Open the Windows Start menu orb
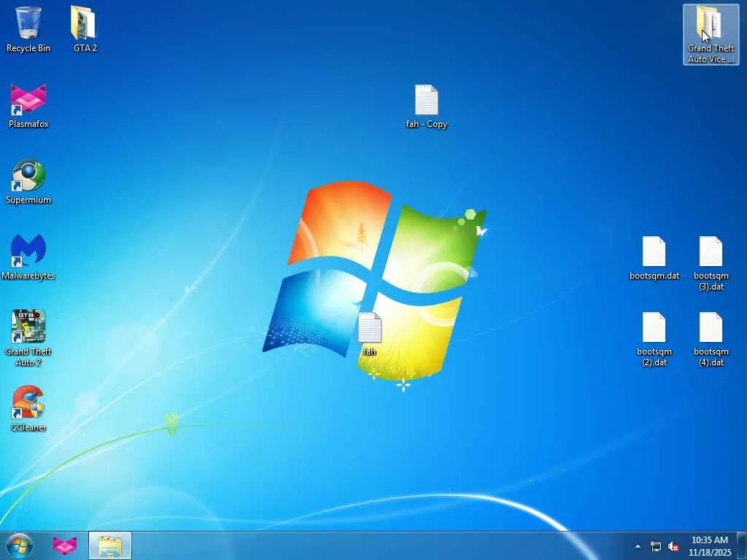 [x=20, y=545]
